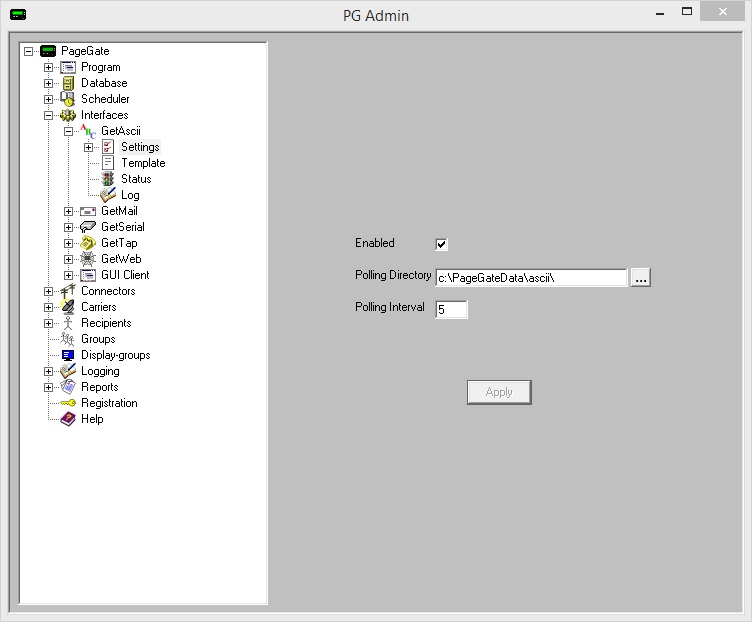Select the GetAscii Settings tree label
The image size is (752, 622).
click(140, 147)
